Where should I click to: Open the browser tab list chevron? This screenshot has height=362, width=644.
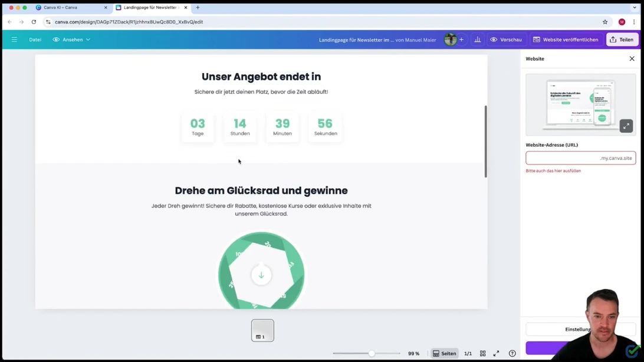635,8
